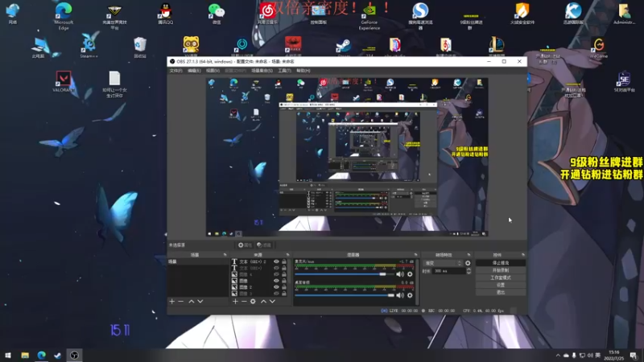
Task: Mute the 桌面音频 speaker icon
Action: click(400, 295)
